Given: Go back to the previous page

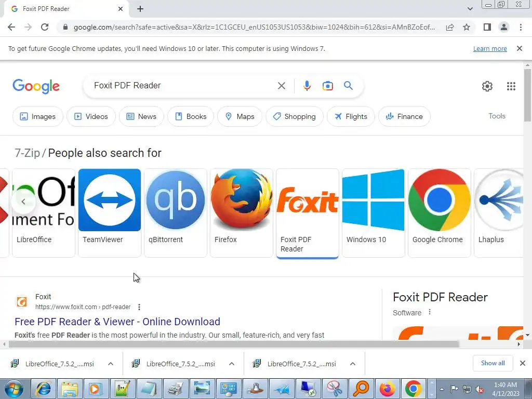Looking at the screenshot, I should click(x=11, y=27).
